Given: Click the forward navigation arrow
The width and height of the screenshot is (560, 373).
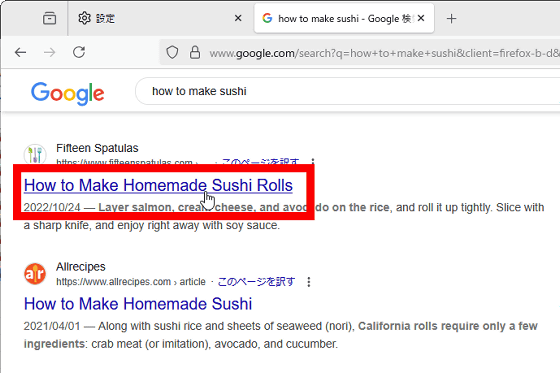Looking at the screenshot, I should tap(50, 53).
